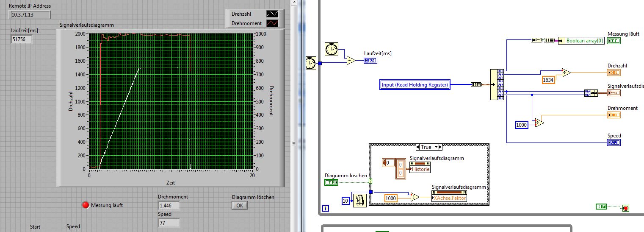Go to previous case with left arrow
Image resolution: width=644 pixels, height=232 pixels.
click(x=417, y=147)
